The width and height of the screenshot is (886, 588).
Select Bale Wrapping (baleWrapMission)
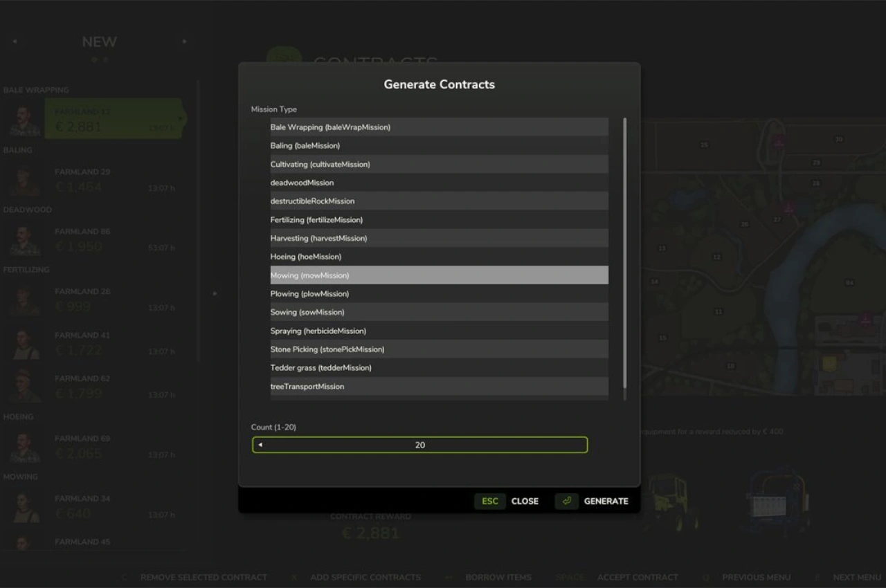click(x=439, y=127)
